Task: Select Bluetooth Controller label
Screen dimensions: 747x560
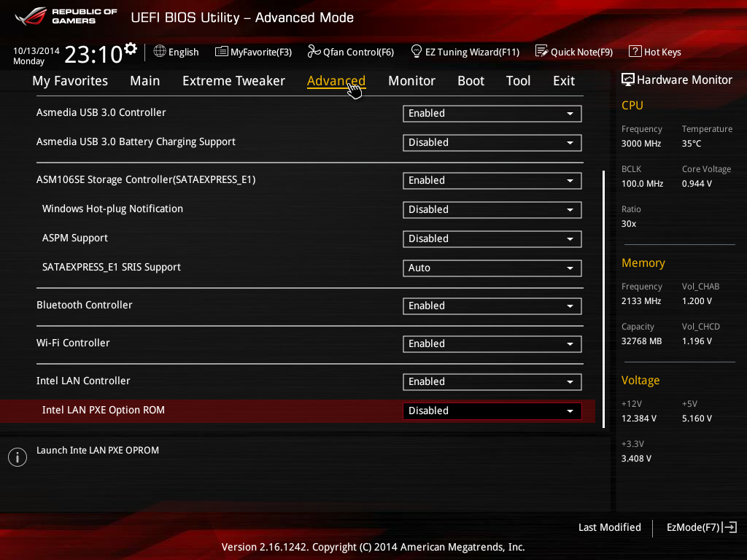Action: tap(85, 305)
